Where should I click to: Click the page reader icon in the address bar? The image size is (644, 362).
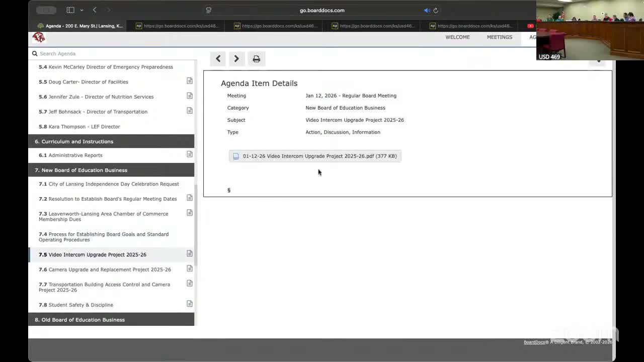point(209,10)
